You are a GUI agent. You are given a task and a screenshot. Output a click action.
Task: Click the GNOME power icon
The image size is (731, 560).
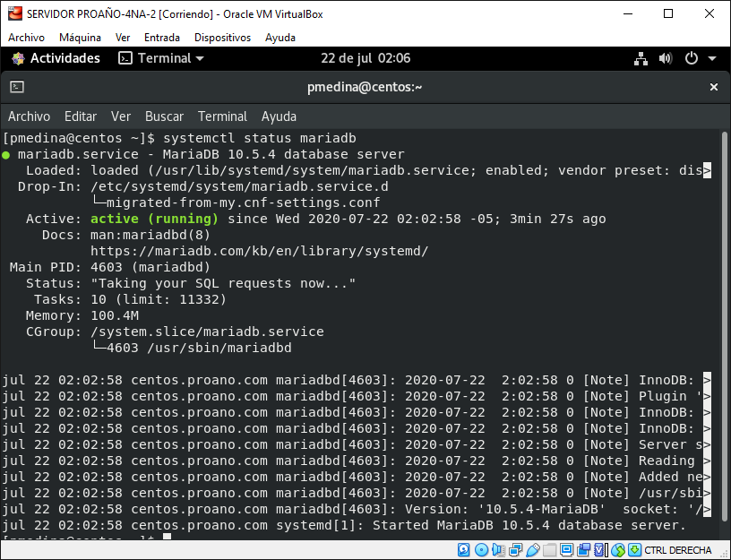692,58
